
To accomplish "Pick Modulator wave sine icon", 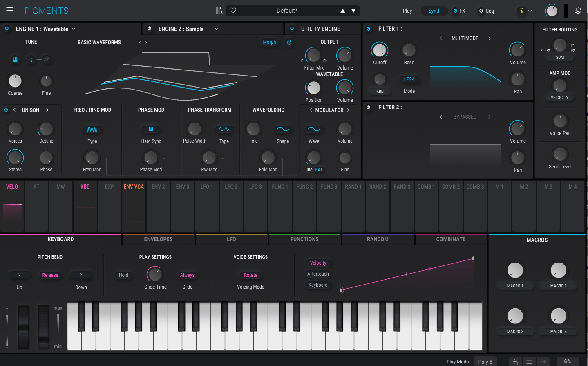I will [314, 129].
